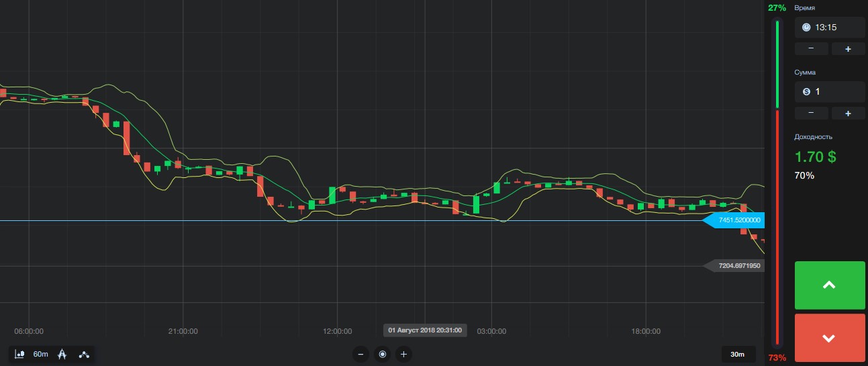
Task: Set expiry time field showing 13:15
Action: click(830, 28)
